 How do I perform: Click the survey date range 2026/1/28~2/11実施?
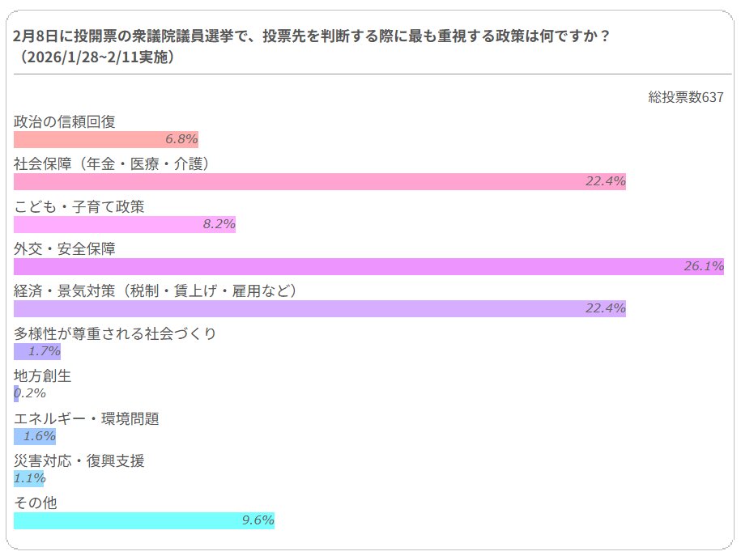point(96,57)
